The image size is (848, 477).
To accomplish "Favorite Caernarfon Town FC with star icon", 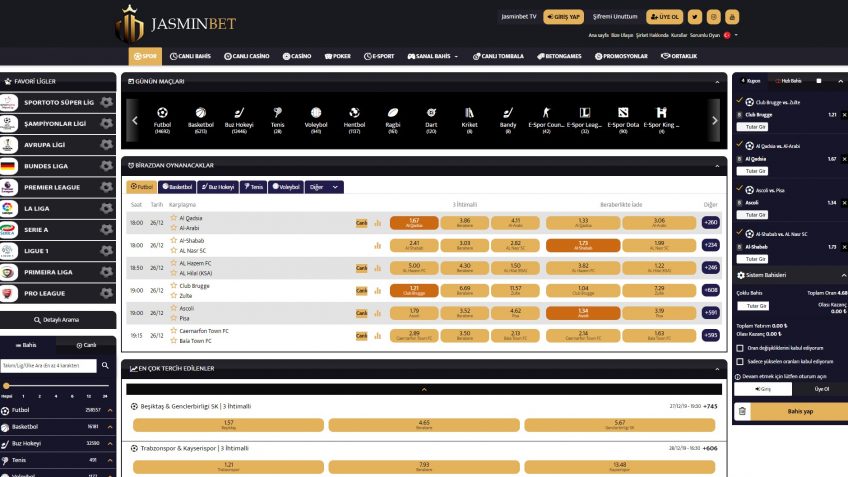I will (x=174, y=330).
